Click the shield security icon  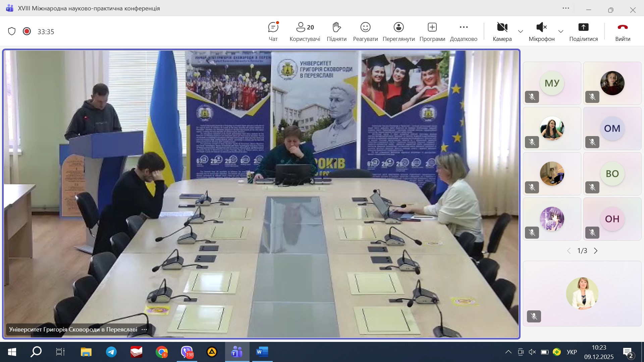(x=12, y=32)
